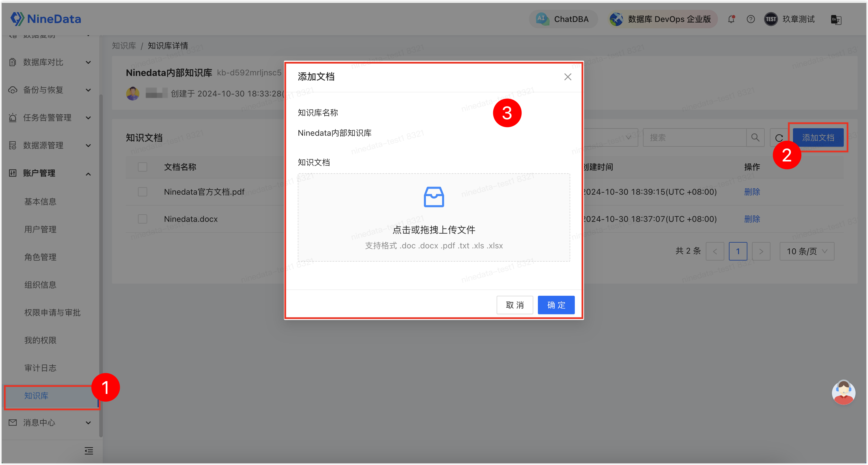Click the 账户管理 icon
Screen dimensions: 868x465
click(x=13, y=173)
